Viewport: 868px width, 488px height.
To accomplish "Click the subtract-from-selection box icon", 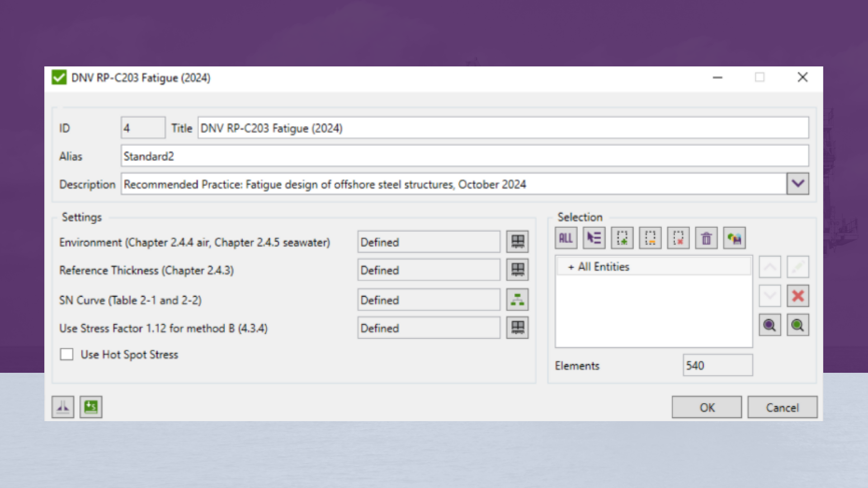I will (650, 238).
